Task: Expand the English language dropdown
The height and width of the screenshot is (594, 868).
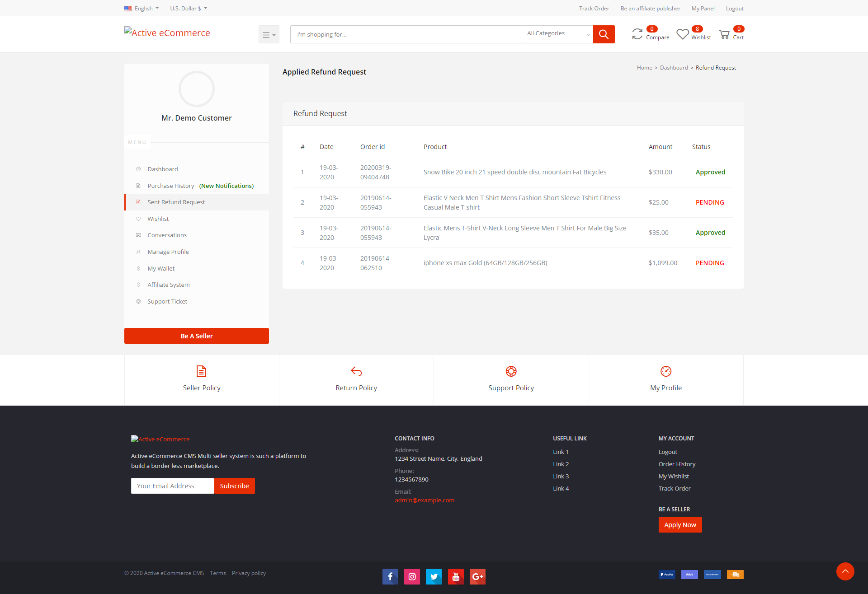Action: [142, 8]
